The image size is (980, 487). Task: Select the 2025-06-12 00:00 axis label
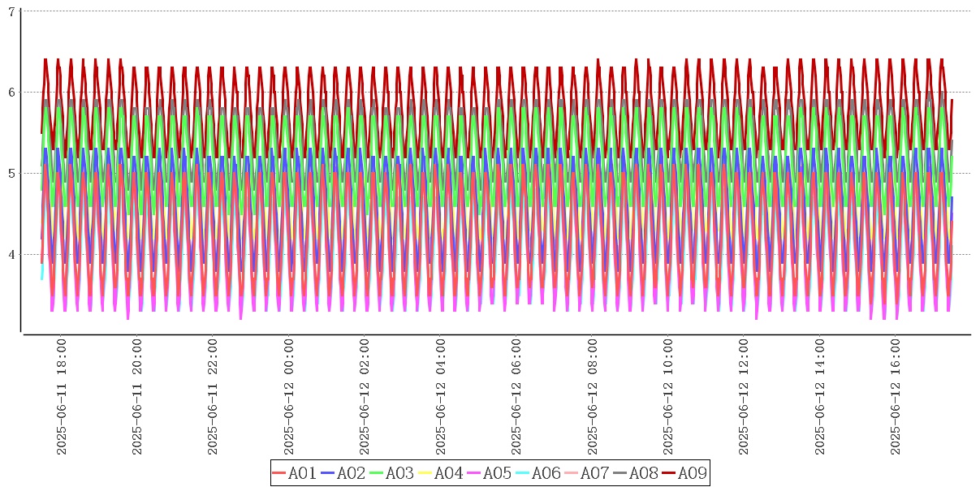289,397
